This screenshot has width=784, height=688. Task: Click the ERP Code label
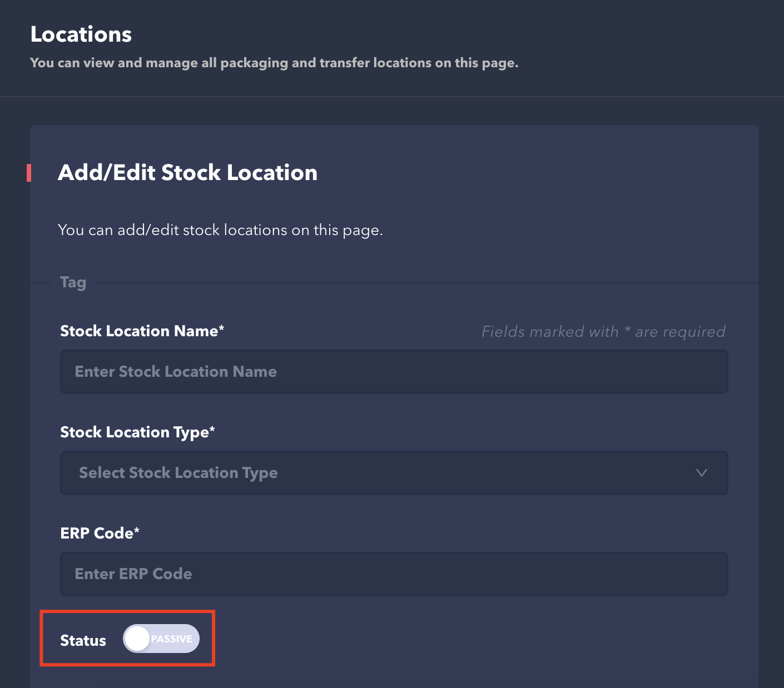100,534
